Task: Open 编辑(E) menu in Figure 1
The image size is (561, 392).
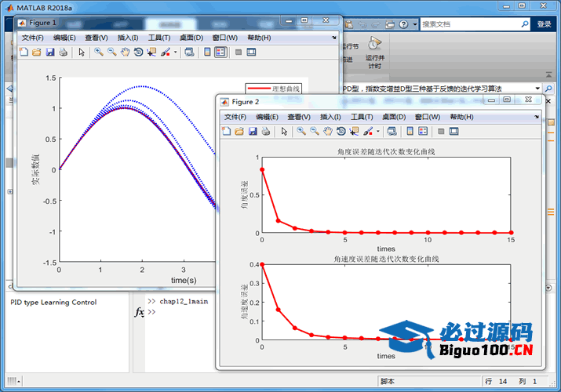Action: pos(64,38)
